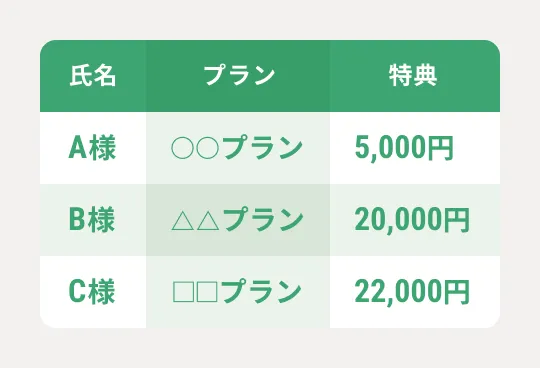Click the □□プラン cell

pos(238,292)
